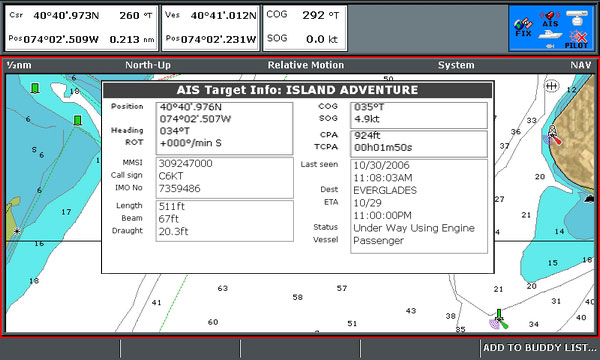Click the PILOT autopilot status icon

click(x=577, y=40)
